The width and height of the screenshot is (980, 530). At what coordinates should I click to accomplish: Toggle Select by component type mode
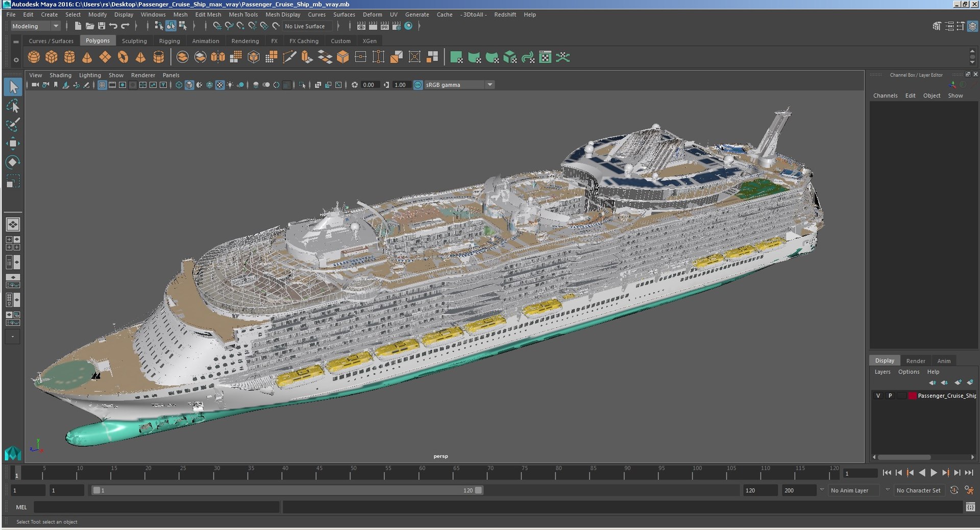tap(183, 26)
